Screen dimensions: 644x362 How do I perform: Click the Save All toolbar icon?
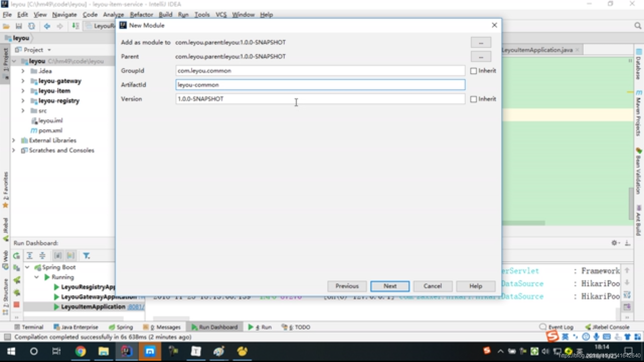coord(19,26)
